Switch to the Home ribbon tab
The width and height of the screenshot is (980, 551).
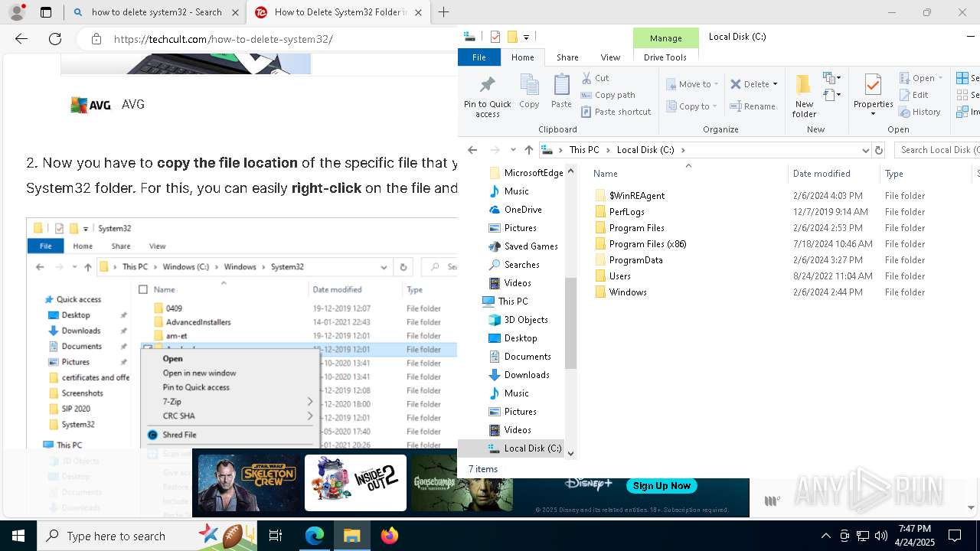(523, 57)
